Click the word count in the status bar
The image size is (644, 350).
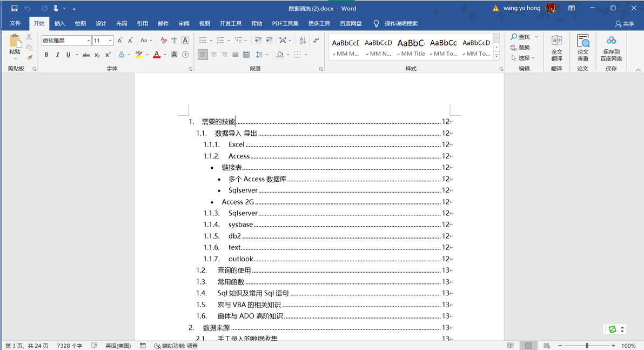coord(69,346)
